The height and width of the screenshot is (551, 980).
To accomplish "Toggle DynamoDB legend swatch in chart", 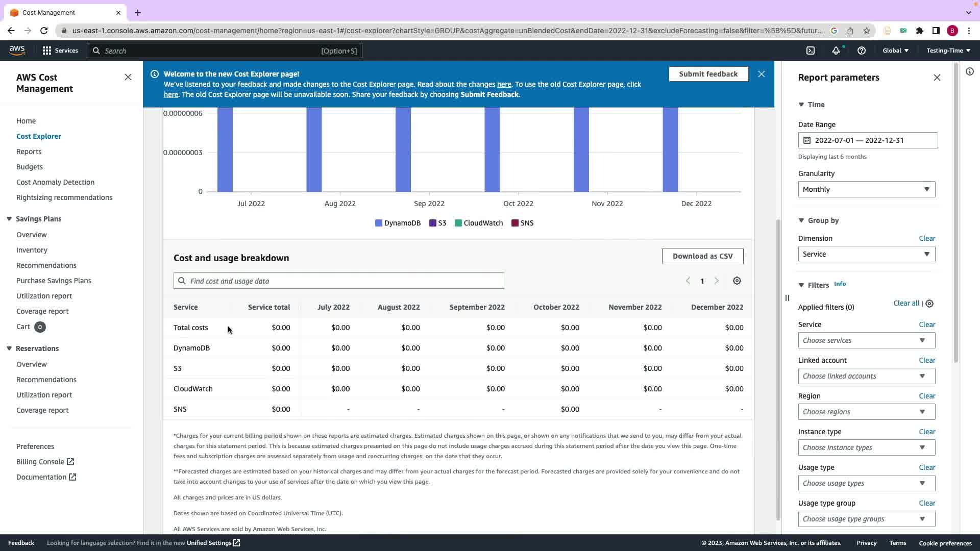I will point(379,223).
